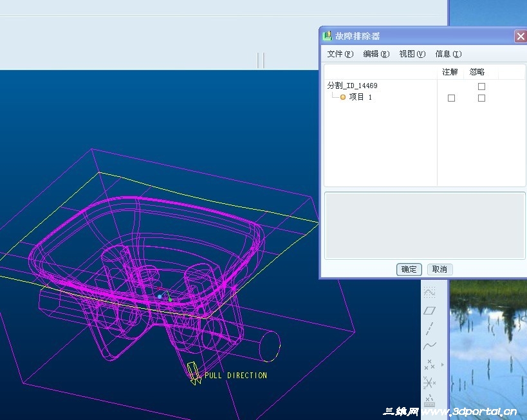Screen dimensions: 527x420
Task: Click the toolbar grip handle above graphics area
Action: pyautogui.click(x=261, y=60)
